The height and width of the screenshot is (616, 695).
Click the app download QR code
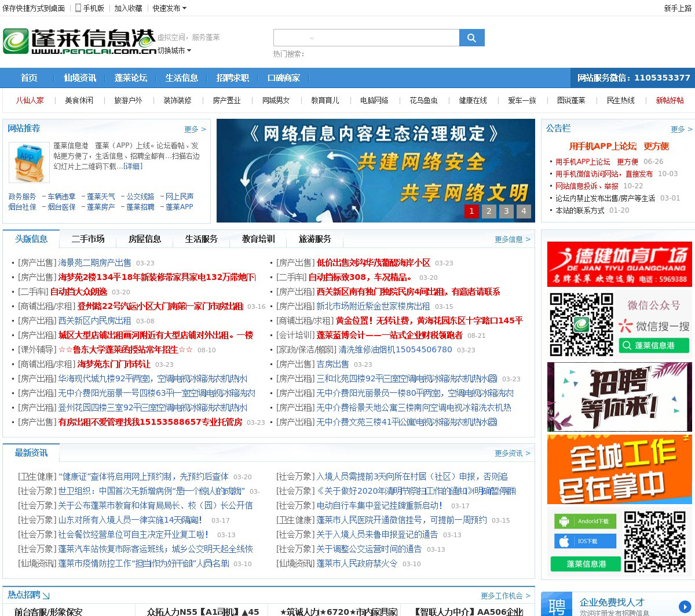[x=654, y=542]
